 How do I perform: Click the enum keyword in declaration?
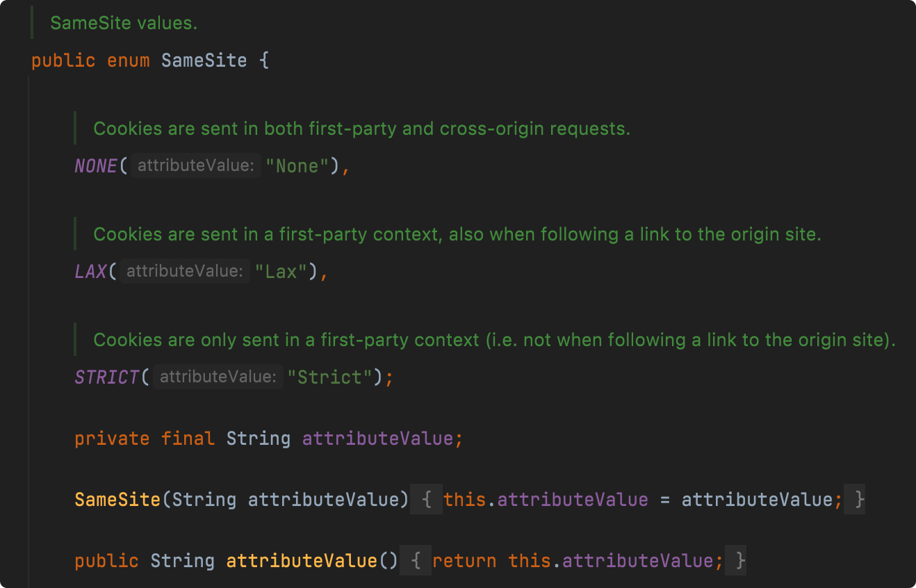129,60
